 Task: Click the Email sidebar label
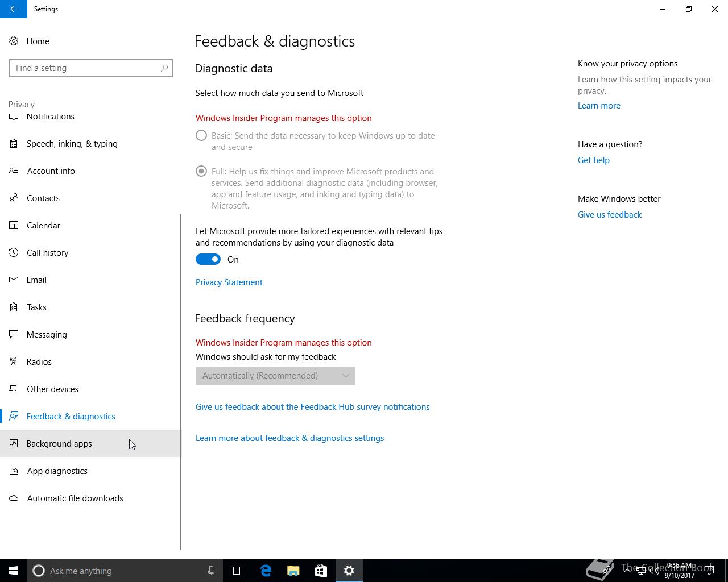pyautogui.click(x=36, y=280)
